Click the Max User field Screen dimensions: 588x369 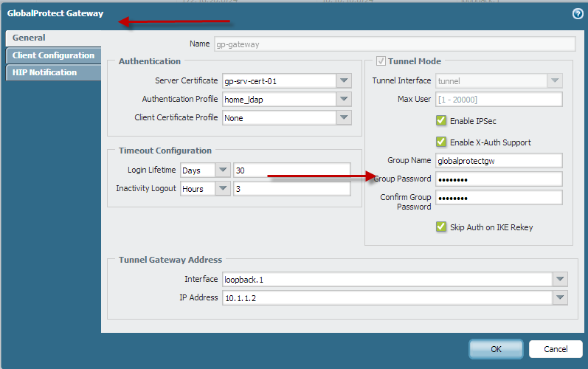pyautogui.click(x=499, y=100)
